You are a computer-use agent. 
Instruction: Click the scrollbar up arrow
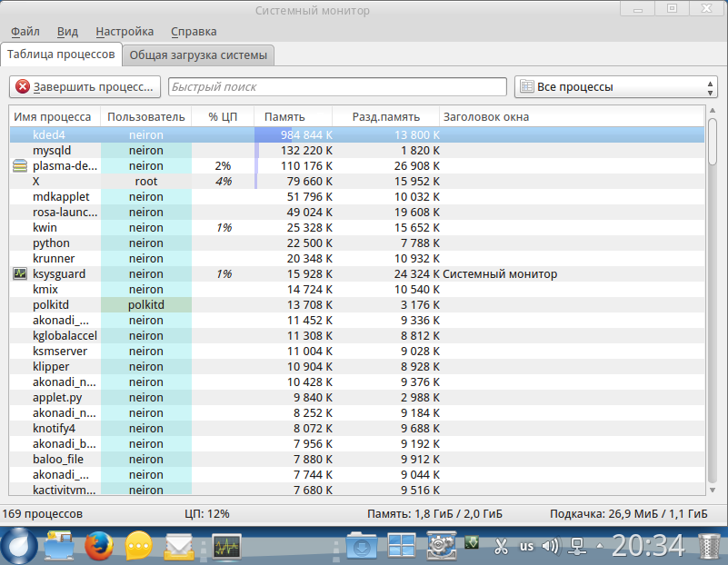coord(713,111)
